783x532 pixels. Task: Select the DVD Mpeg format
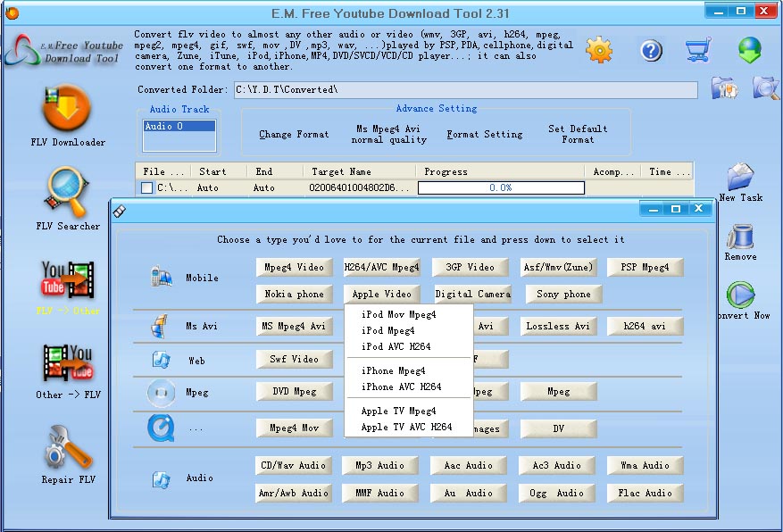(294, 391)
